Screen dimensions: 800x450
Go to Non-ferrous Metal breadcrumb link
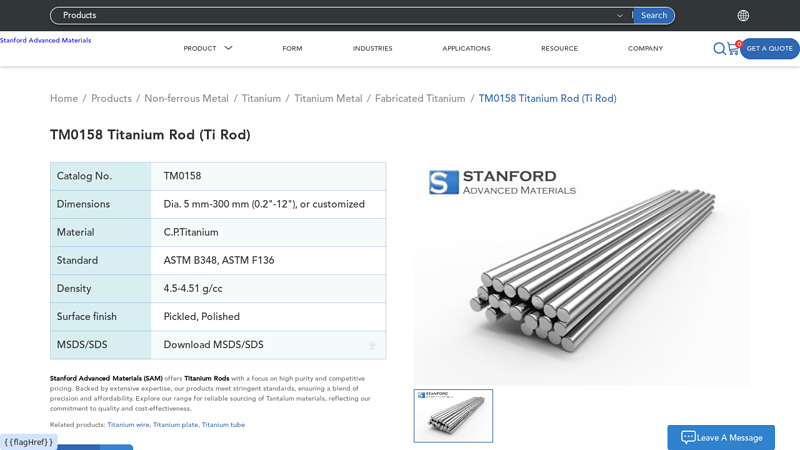[186, 98]
